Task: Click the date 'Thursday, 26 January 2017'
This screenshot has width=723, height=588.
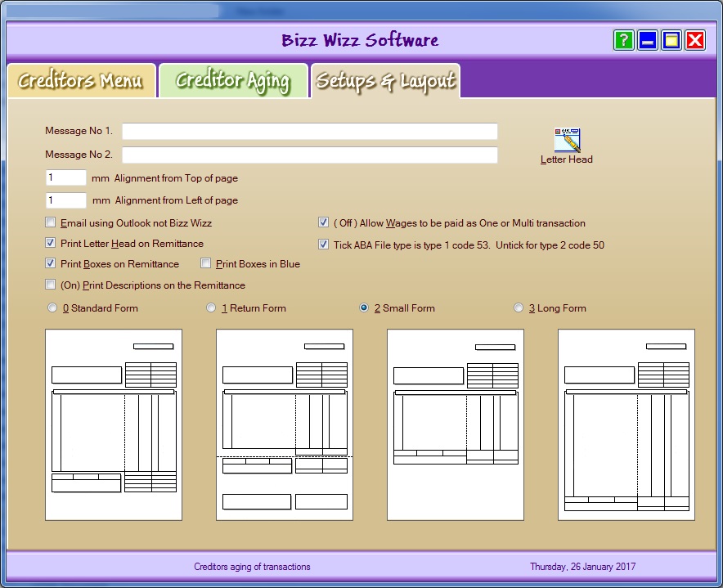Action: pyautogui.click(x=583, y=567)
